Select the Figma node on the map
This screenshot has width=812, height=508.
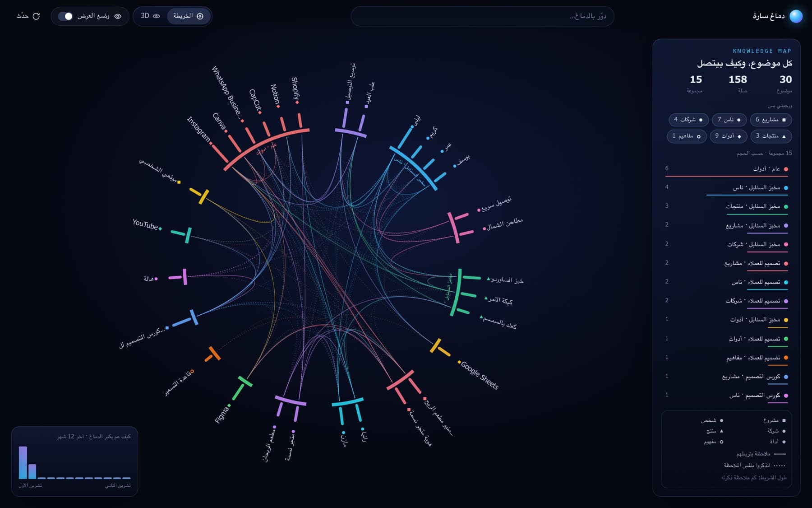click(223, 414)
